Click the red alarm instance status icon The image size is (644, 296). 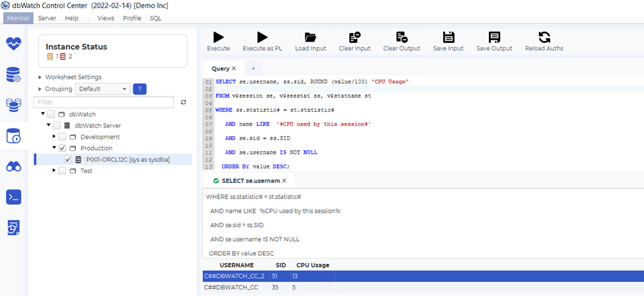(63, 57)
